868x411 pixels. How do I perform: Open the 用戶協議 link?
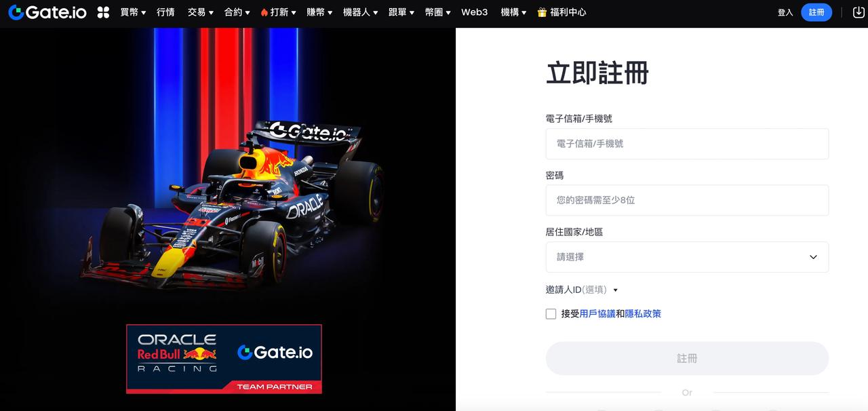coord(597,314)
